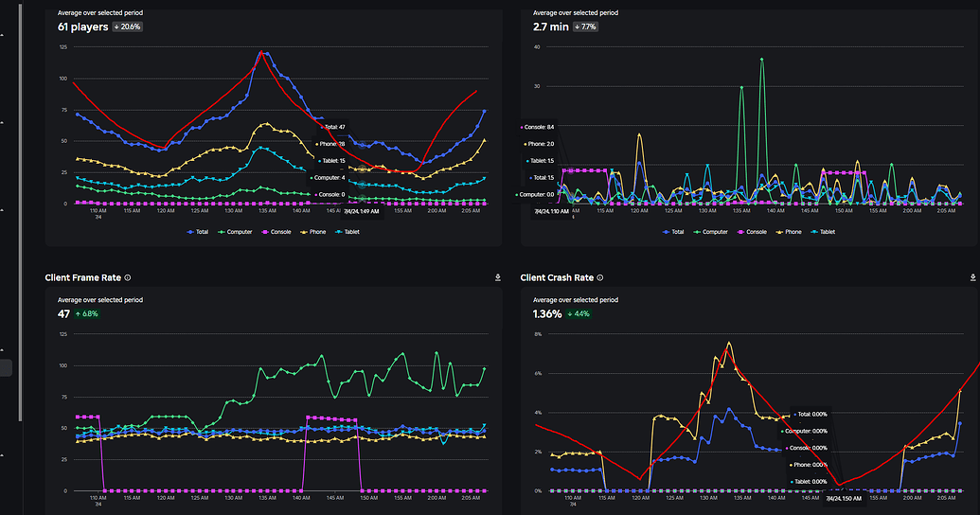Click 'Phone: 2.0' in the 2.7 min chart tooltip
The image size is (980, 515).
(x=540, y=144)
